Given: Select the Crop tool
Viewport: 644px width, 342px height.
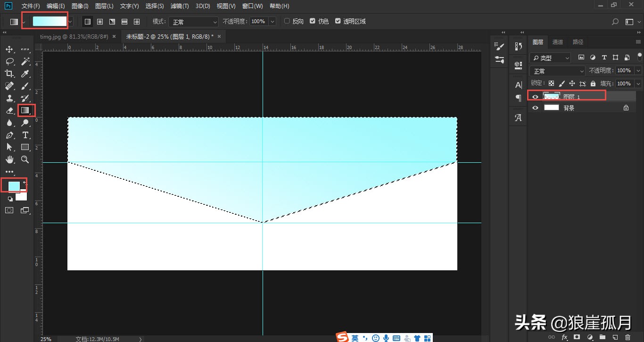Looking at the screenshot, I should (9, 74).
